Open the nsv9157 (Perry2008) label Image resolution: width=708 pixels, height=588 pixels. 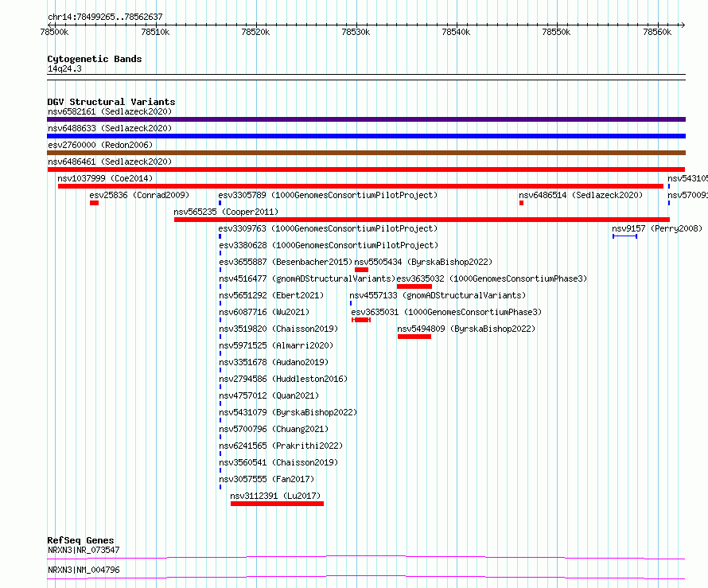[657, 228]
